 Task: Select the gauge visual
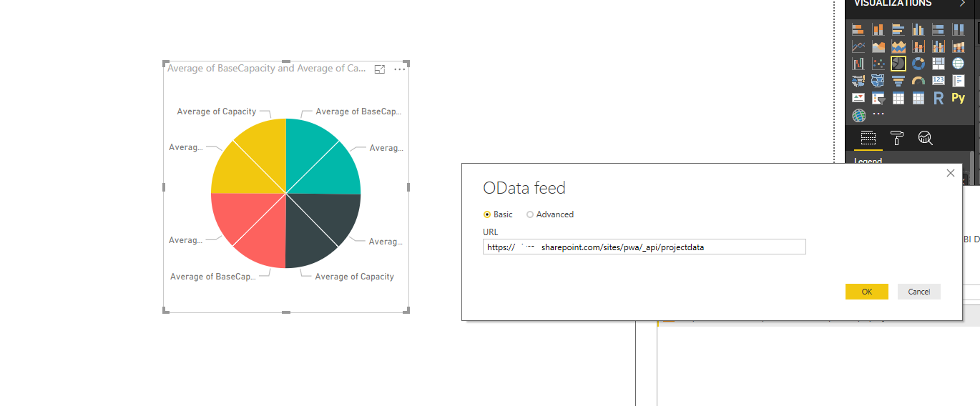pyautogui.click(x=918, y=81)
